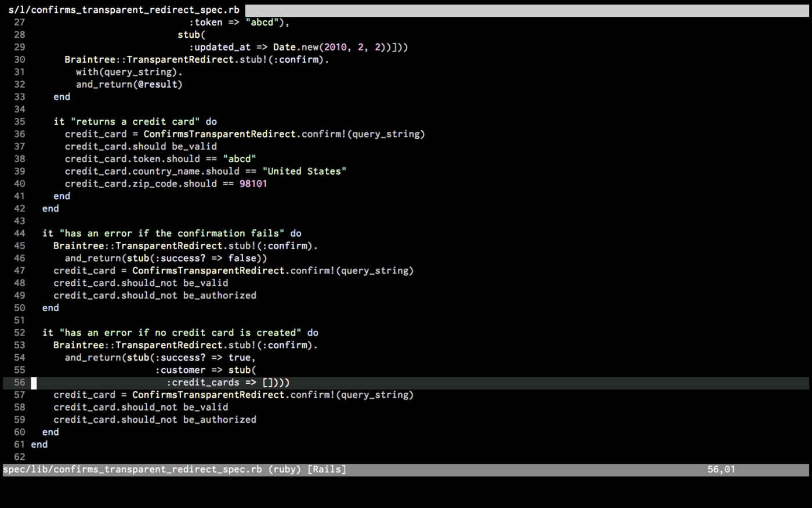Click 'true,' on line 54
Image resolution: width=812 pixels, height=508 pixels.
[242, 358]
